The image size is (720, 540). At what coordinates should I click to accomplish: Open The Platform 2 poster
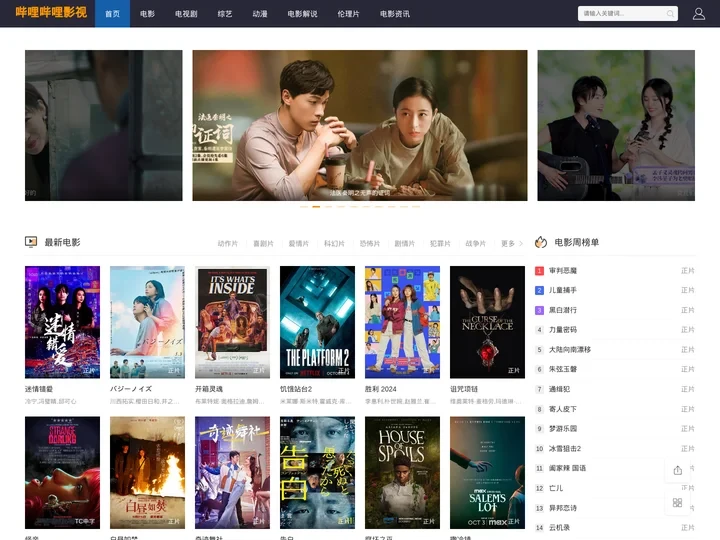point(317,322)
